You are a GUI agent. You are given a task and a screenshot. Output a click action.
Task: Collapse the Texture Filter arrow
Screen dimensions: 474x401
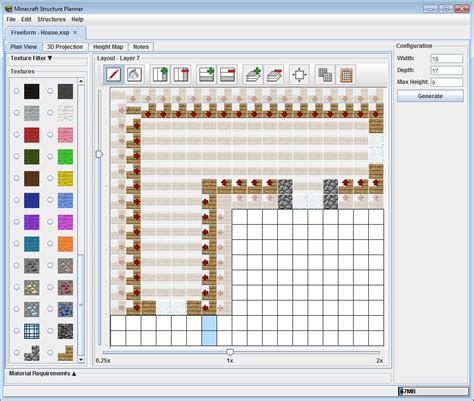tap(50, 58)
